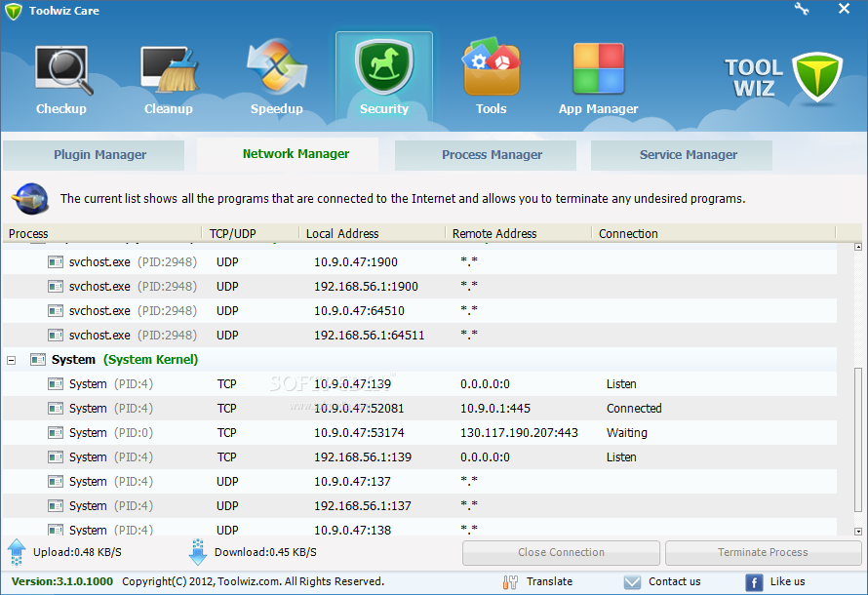Click Upload:0.48 KB/S status text
Screen dimensions: 868x595
(x=77, y=552)
